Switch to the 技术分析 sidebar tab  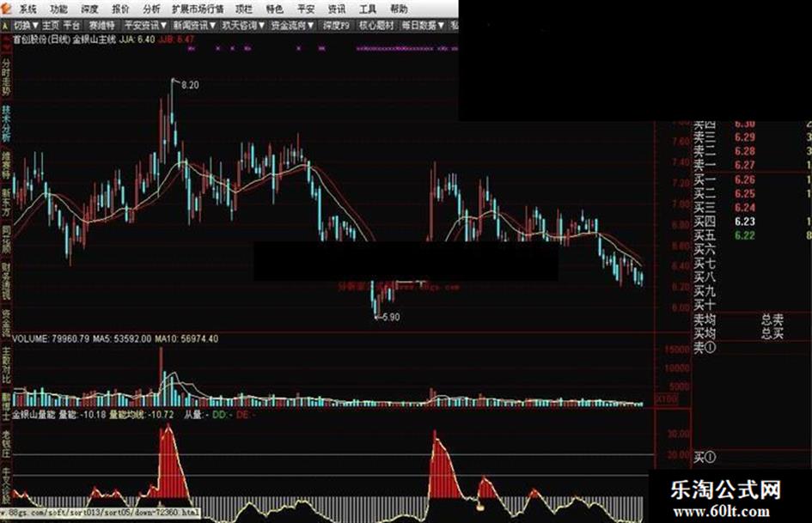6,125
